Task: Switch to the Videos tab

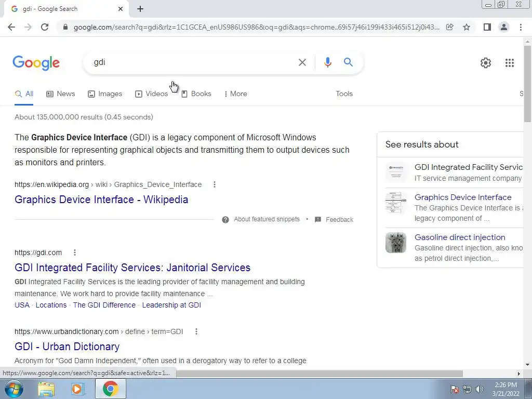Action: [151, 94]
